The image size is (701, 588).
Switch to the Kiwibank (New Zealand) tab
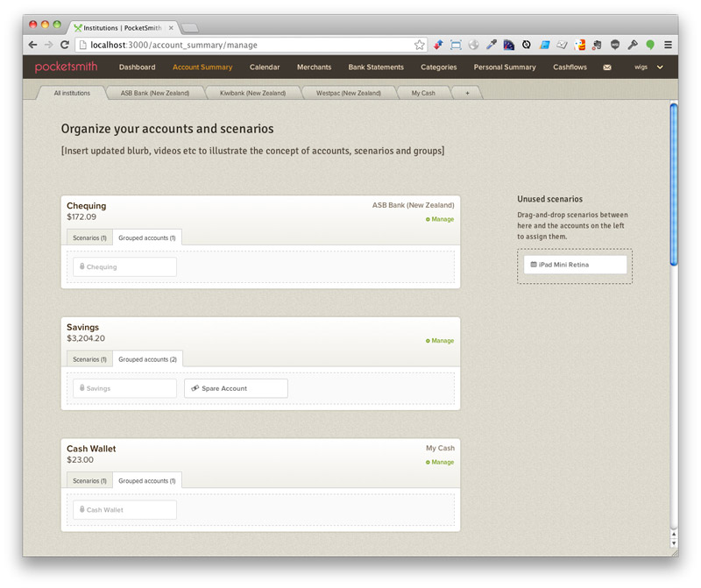[252, 93]
